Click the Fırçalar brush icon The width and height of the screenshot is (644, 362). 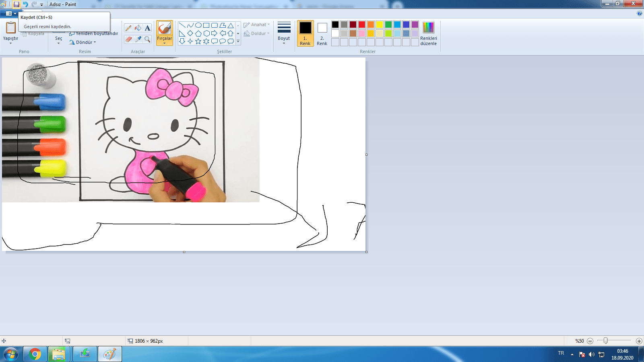click(165, 28)
